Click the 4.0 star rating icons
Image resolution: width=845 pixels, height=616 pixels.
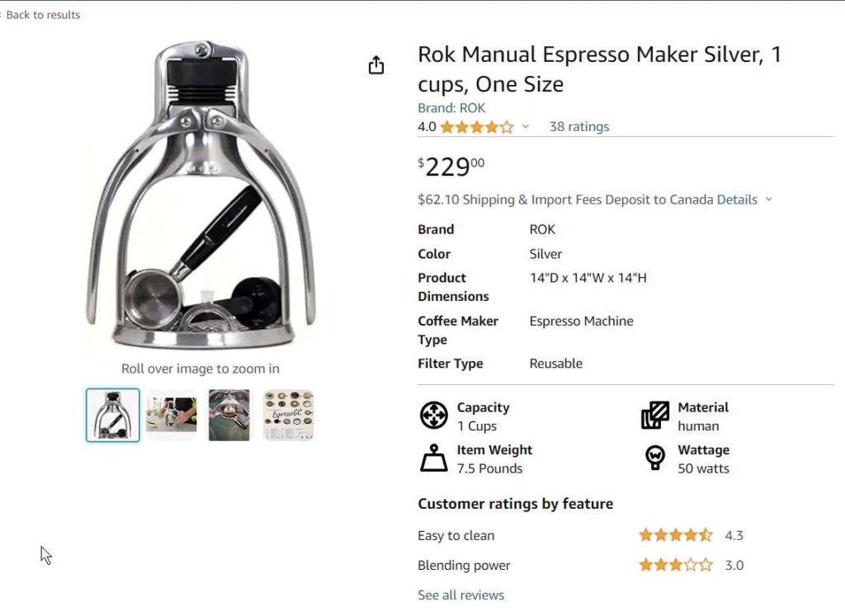tap(476, 127)
